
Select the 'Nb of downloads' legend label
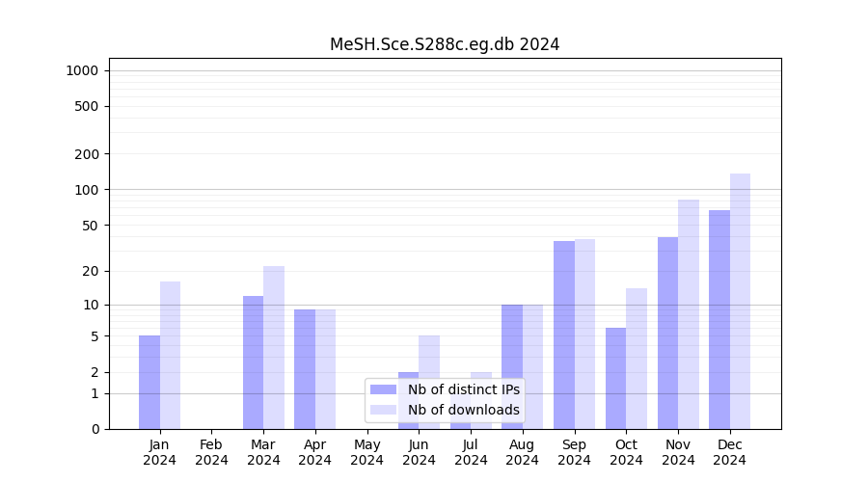pos(463,410)
